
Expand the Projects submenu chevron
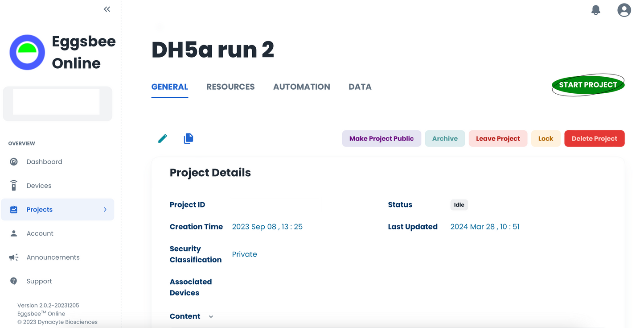tap(105, 210)
